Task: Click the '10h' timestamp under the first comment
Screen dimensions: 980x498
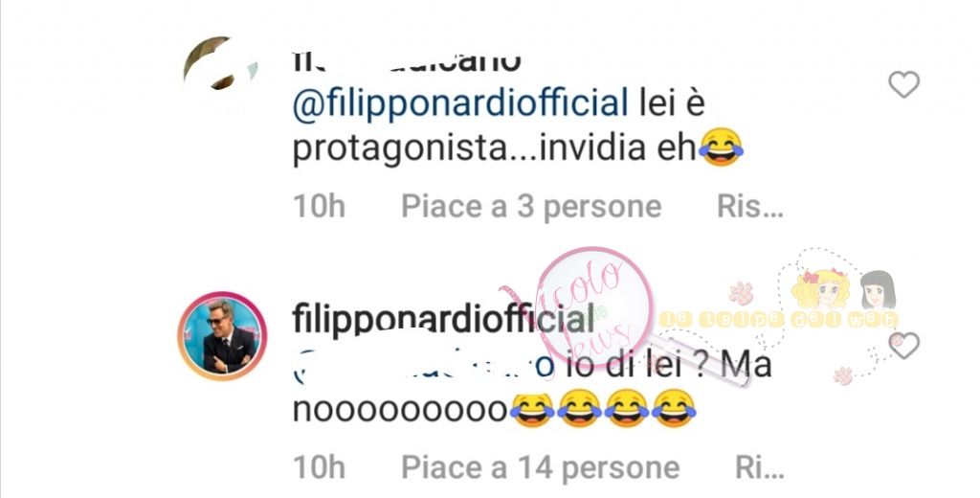Action: 319,207
